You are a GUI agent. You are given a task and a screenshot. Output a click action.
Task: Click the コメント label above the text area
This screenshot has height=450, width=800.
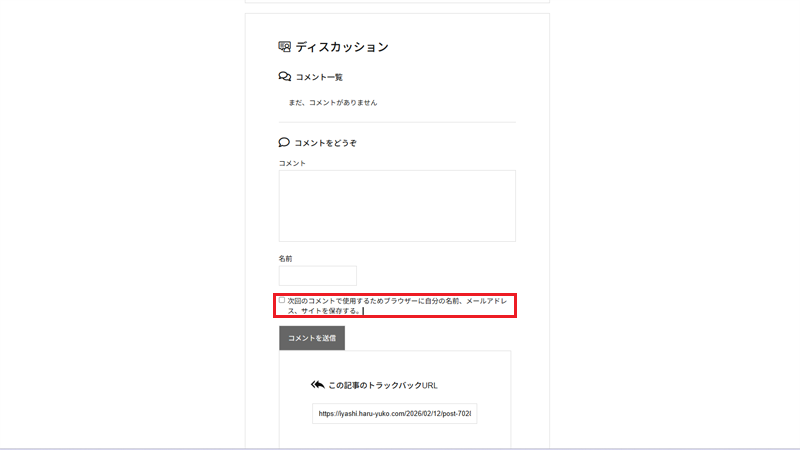click(292, 163)
